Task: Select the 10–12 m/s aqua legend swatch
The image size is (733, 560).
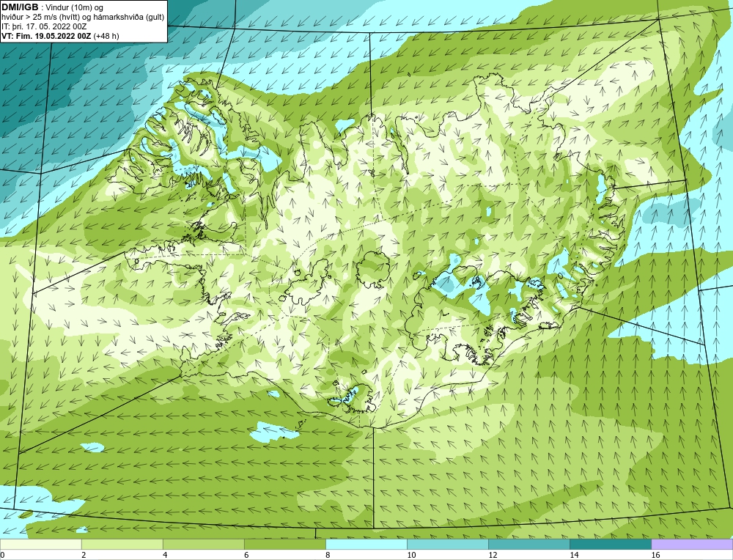Action: click(x=448, y=544)
